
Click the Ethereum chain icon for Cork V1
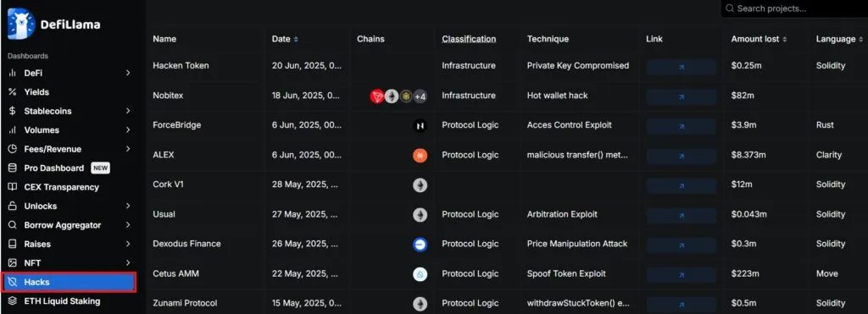click(420, 185)
